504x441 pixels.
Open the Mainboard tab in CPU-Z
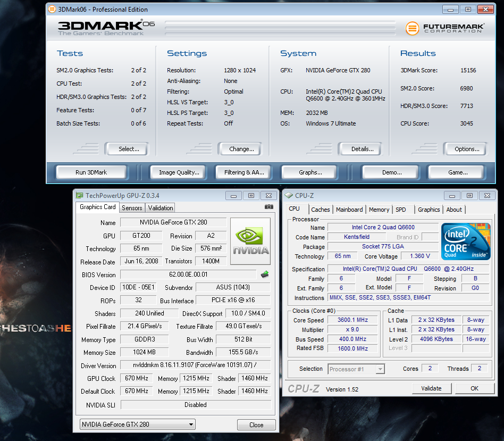(349, 210)
